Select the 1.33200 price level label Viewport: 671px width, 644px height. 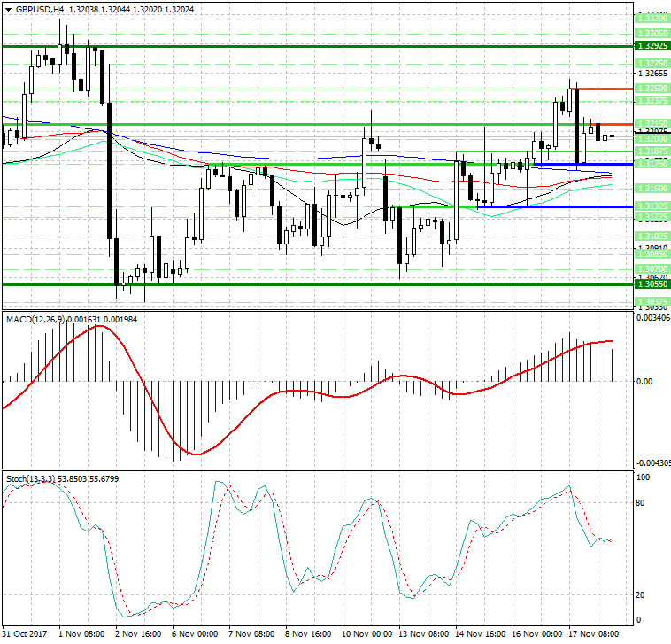coord(652,18)
